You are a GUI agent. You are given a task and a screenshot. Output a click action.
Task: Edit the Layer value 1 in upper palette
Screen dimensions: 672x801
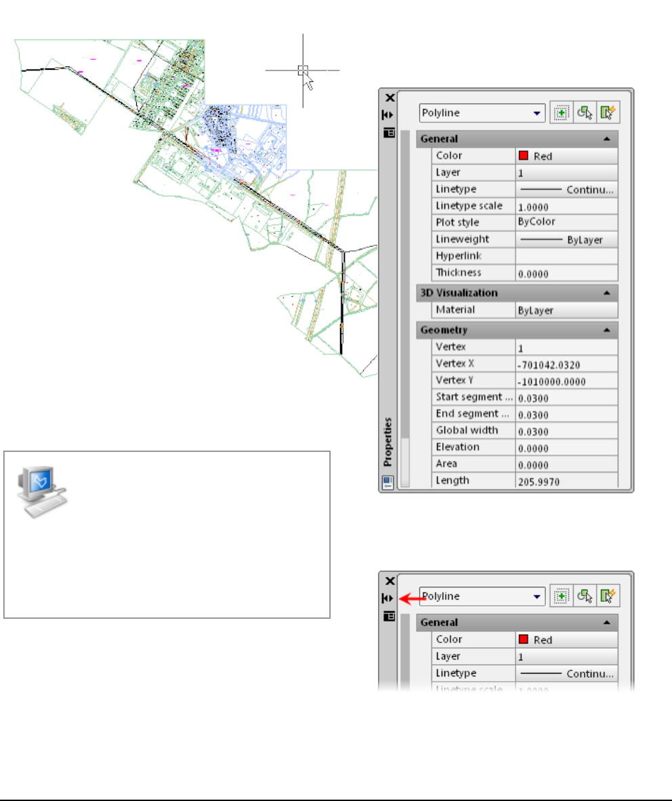pyautogui.click(x=566, y=173)
